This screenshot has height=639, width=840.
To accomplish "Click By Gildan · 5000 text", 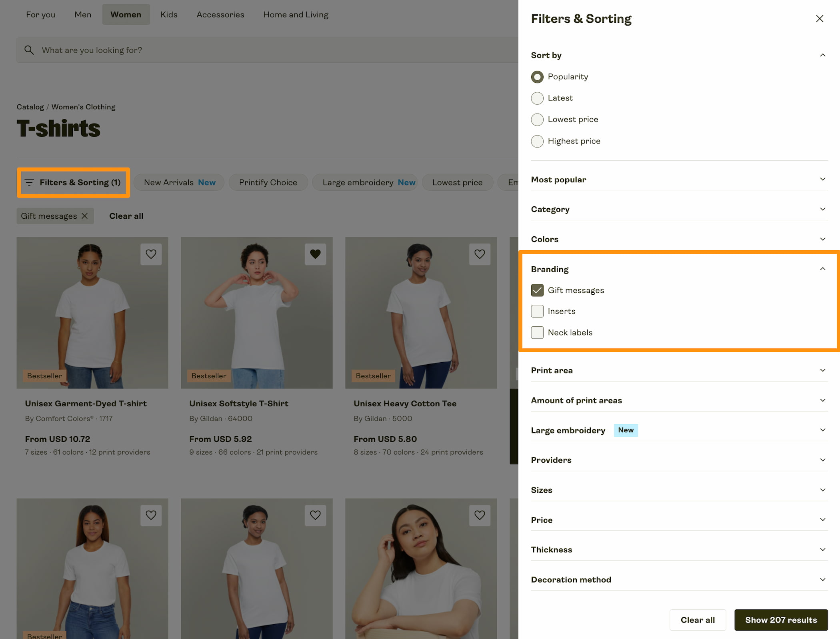I will pyautogui.click(x=383, y=418).
